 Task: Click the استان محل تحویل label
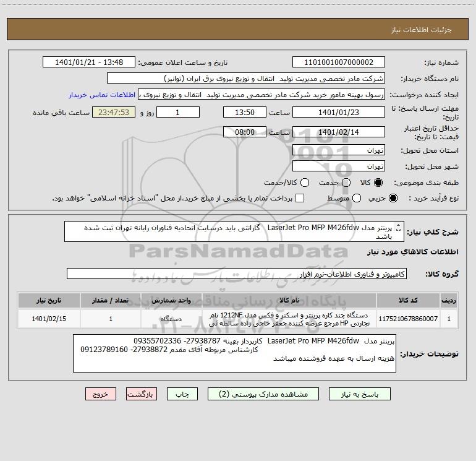[430, 151]
